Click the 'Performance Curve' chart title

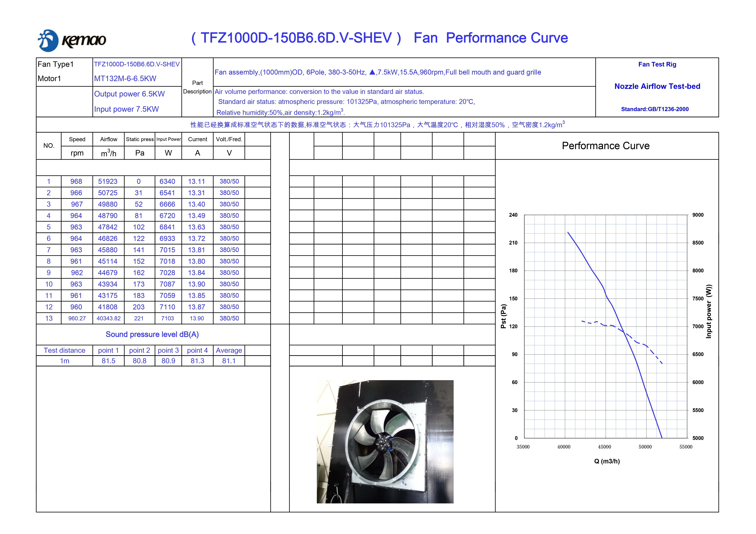(606, 146)
